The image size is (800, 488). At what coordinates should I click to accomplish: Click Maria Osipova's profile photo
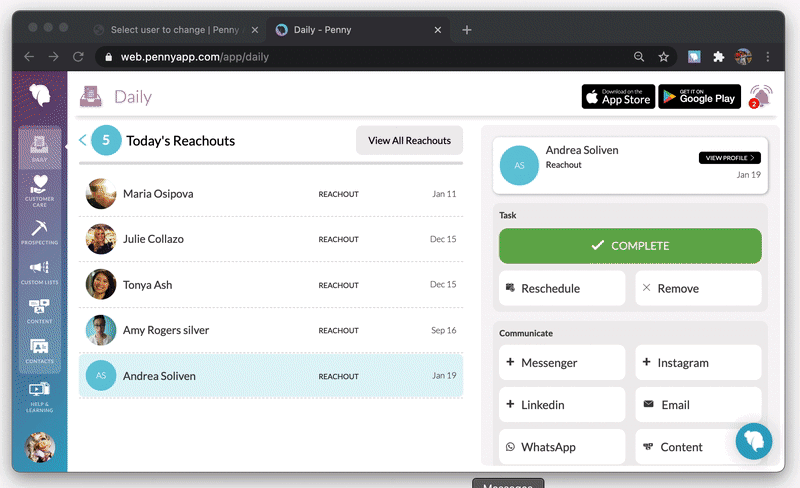tap(101, 193)
